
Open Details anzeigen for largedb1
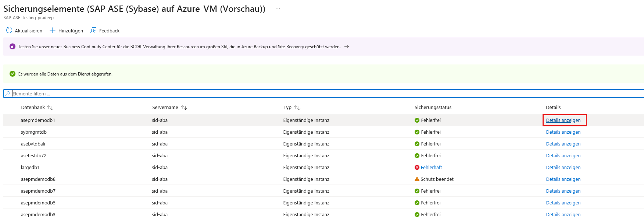[563, 167]
